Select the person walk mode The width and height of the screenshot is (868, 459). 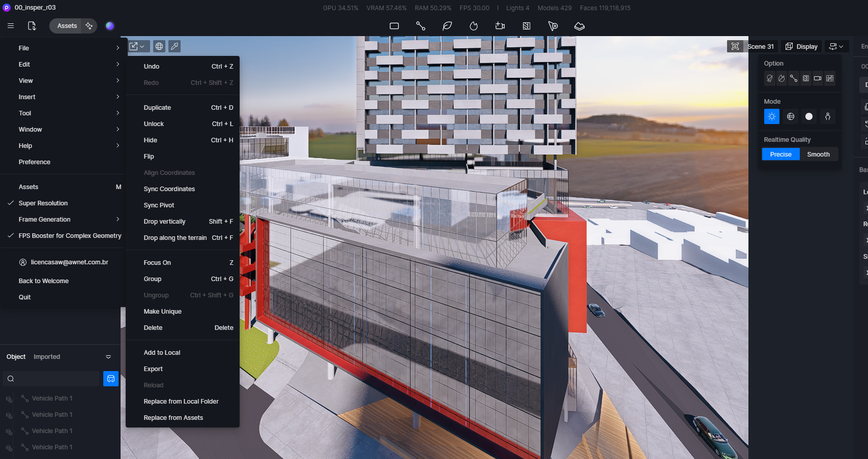coord(828,116)
